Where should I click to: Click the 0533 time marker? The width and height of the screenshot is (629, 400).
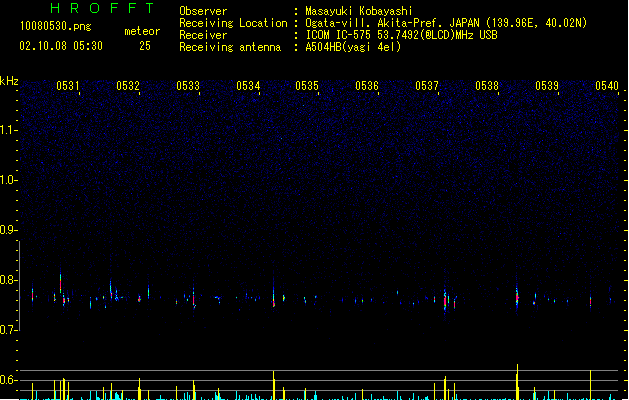point(188,86)
